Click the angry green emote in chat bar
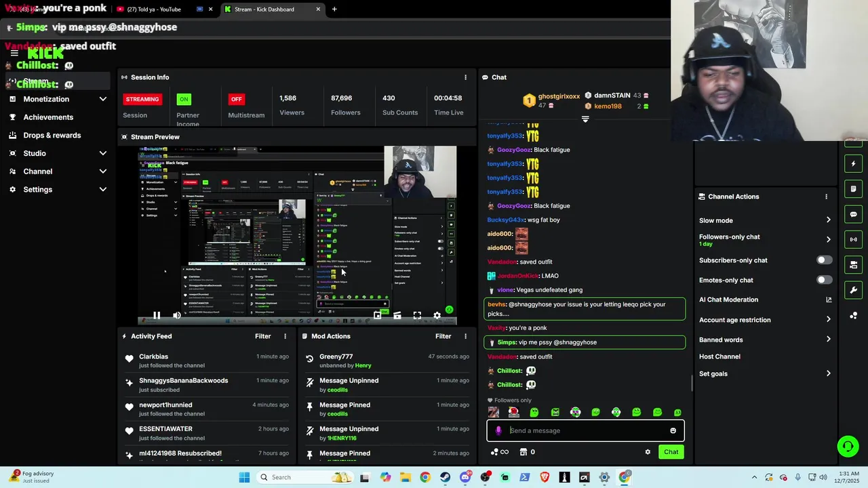This screenshot has height=488, width=868. pyautogui.click(x=555, y=412)
